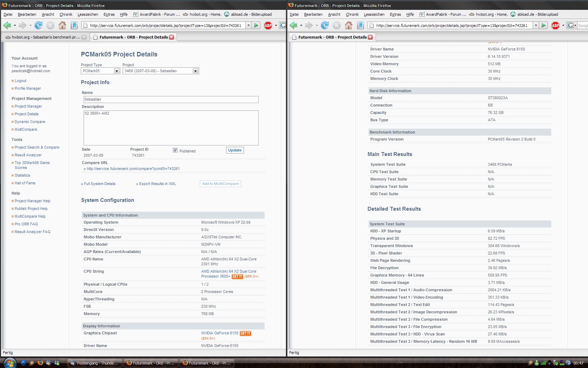588x368 pixels.
Task: Close Futuremark tab in right window
Action: 370,37
